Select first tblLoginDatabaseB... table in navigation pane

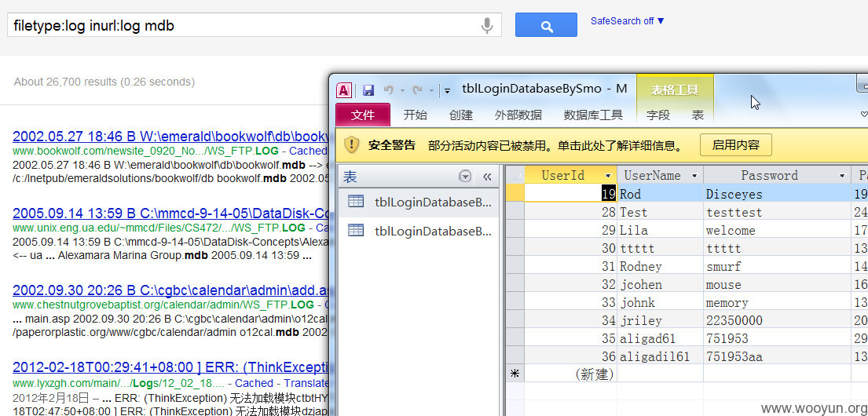[x=419, y=202]
